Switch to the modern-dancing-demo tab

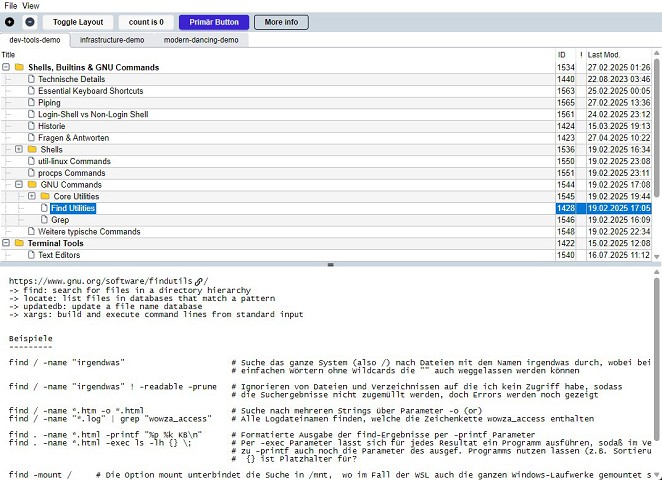[201, 40]
